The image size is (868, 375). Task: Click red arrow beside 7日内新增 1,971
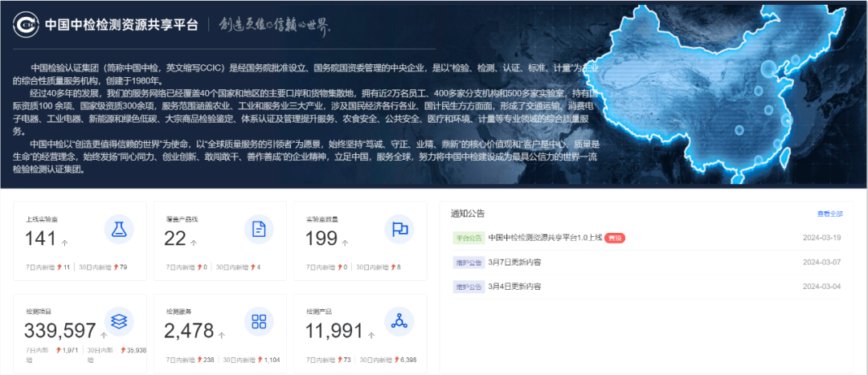pyautogui.click(x=59, y=350)
